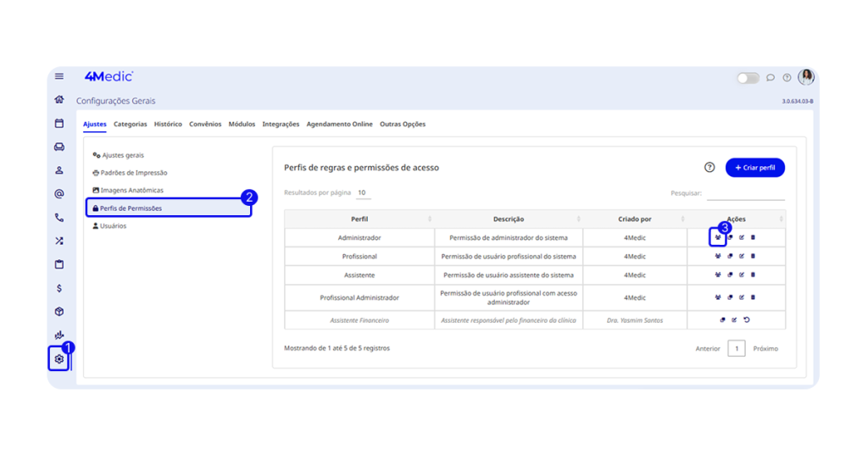The width and height of the screenshot is (868, 455).
Task: Click the calendar icon in left sidebar
Action: (x=59, y=124)
